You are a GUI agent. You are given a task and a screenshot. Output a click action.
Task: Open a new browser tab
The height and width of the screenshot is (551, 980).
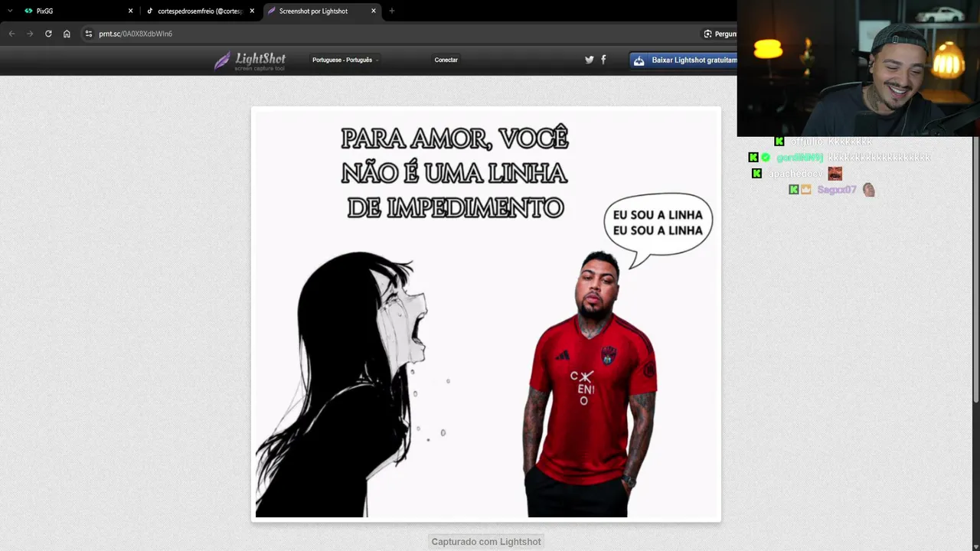click(392, 11)
